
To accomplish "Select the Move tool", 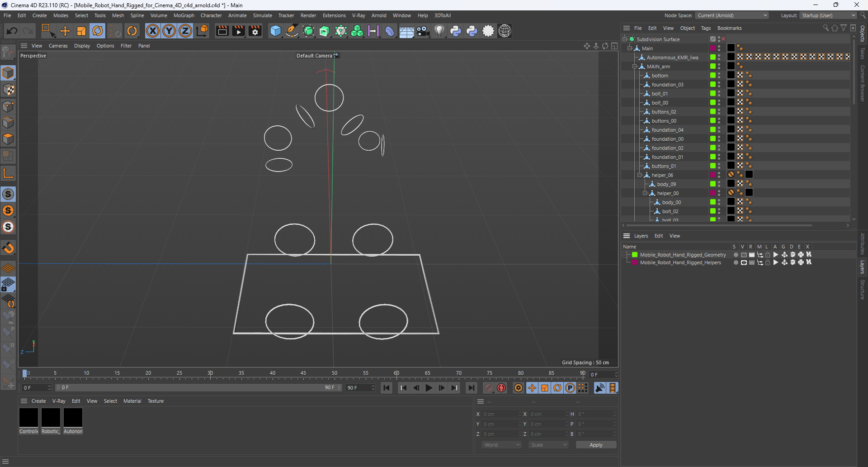I will 65,31.
